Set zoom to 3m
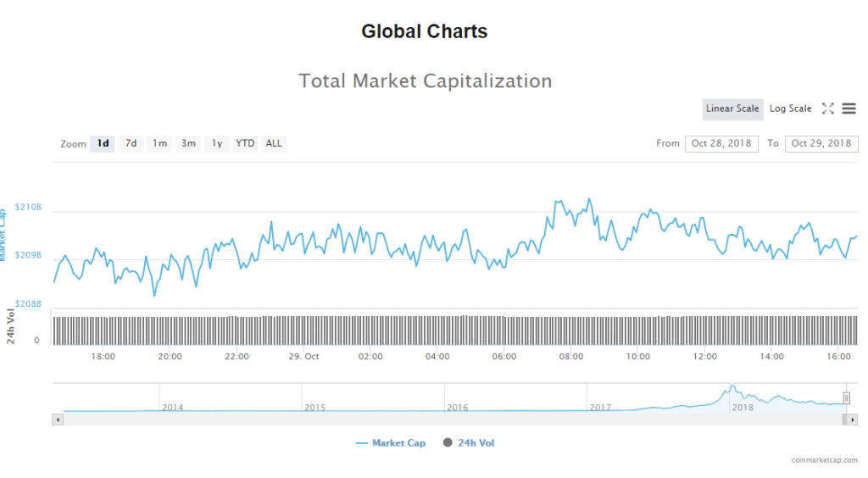 tap(188, 143)
